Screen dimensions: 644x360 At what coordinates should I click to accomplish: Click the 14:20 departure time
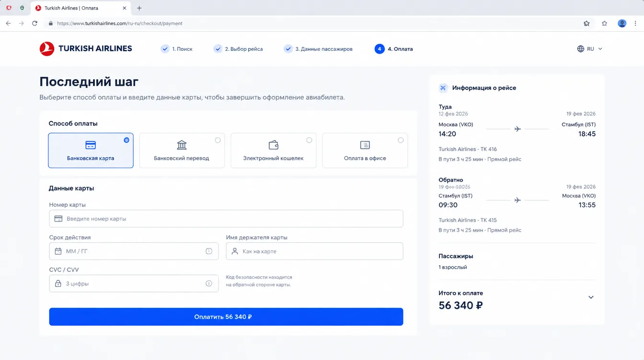coord(448,134)
